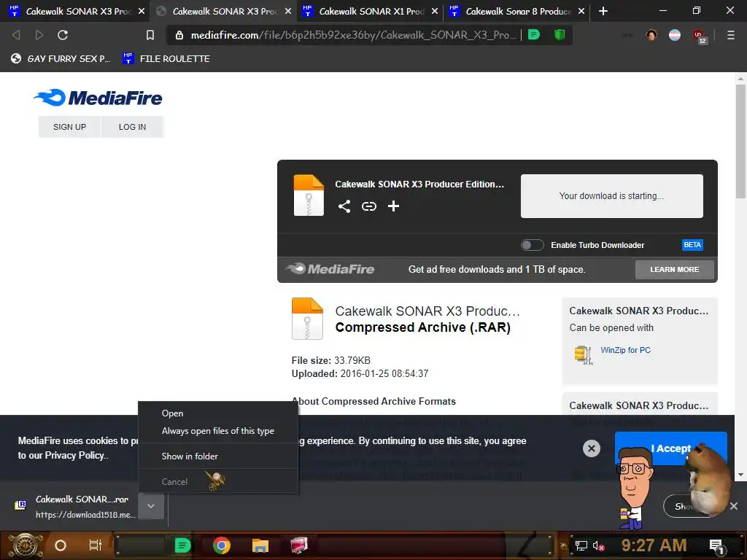Image resolution: width=747 pixels, height=560 pixels.
Task: Click the 'Uploaded: 2016-01-25 08:54:37' text
Action: point(360,373)
